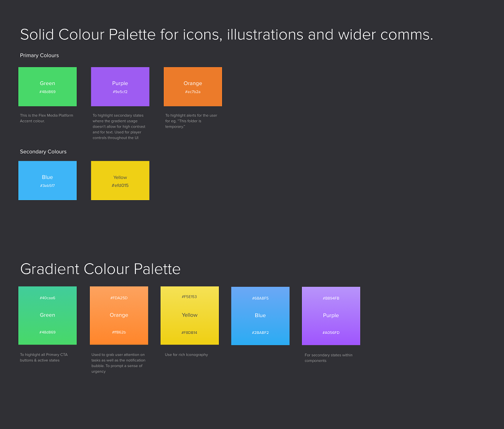The image size is (504, 429).
Task: Click the orange alerts description text
Action: 191,121
